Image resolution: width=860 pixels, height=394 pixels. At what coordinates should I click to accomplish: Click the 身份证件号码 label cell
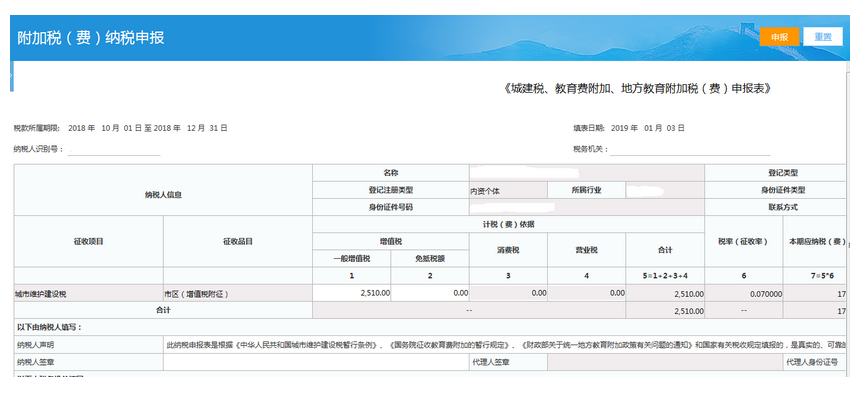[x=391, y=207]
